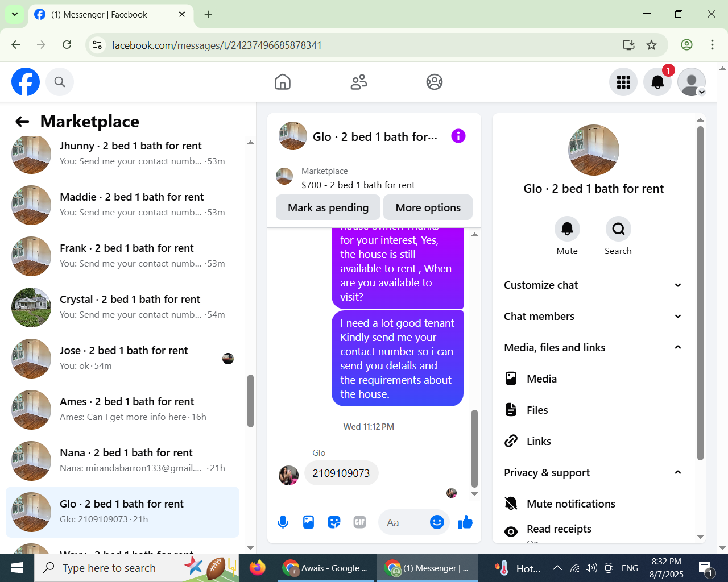The width and height of the screenshot is (728, 582).
Task: Open the Facebook home logo
Action: (26, 82)
